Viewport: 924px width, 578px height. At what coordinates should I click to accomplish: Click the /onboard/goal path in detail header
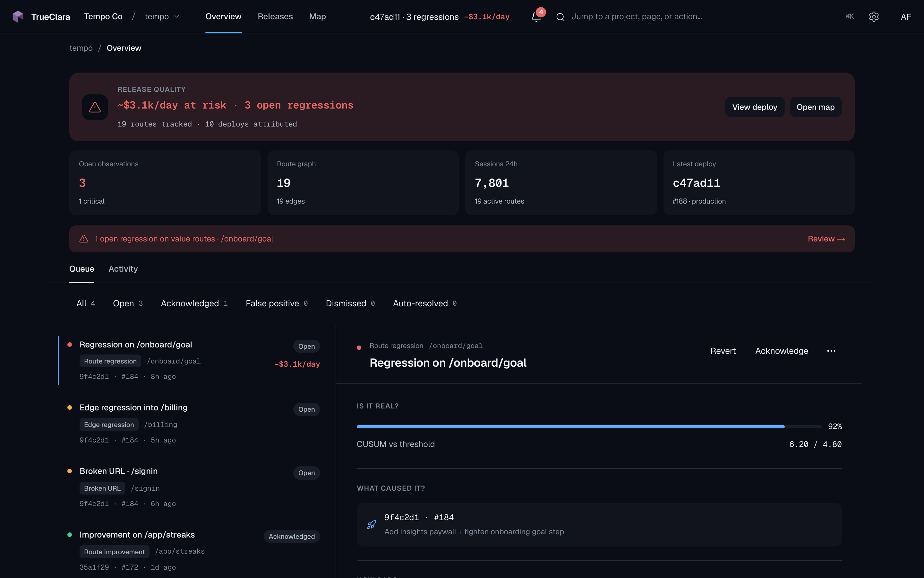tap(456, 346)
